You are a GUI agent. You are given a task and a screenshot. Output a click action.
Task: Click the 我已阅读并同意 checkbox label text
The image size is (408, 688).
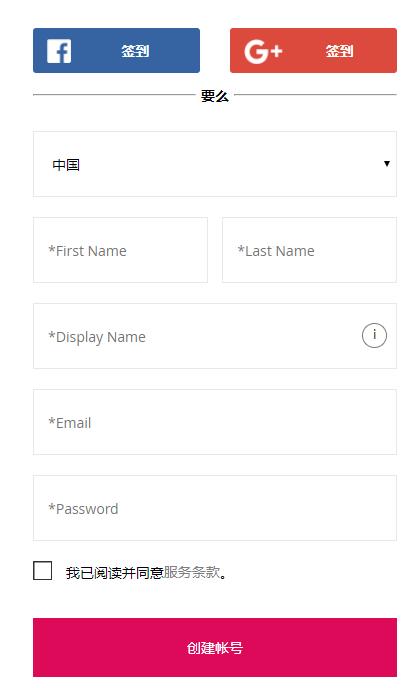[x=115, y=573]
